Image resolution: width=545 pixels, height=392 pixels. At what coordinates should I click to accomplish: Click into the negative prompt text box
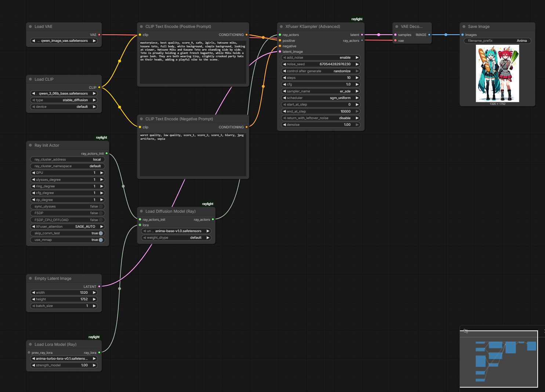tap(193, 154)
